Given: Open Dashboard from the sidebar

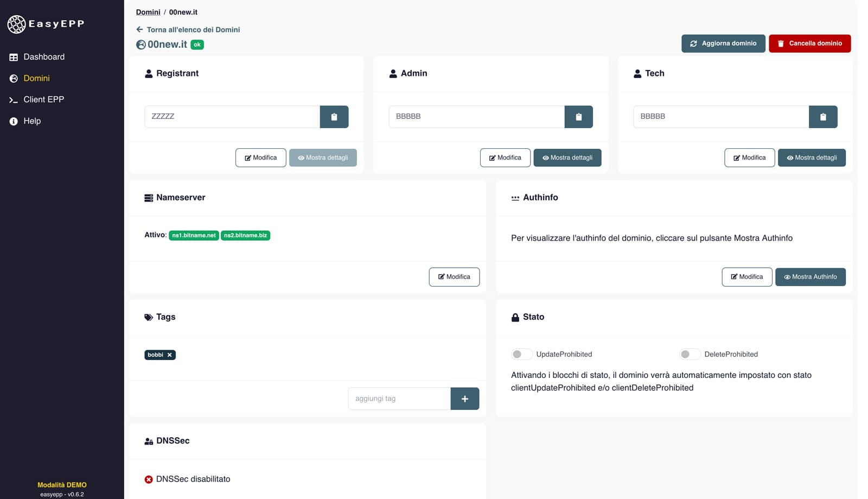Looking at the screenshot, I should pyautogui.click(x=43, y=57).
